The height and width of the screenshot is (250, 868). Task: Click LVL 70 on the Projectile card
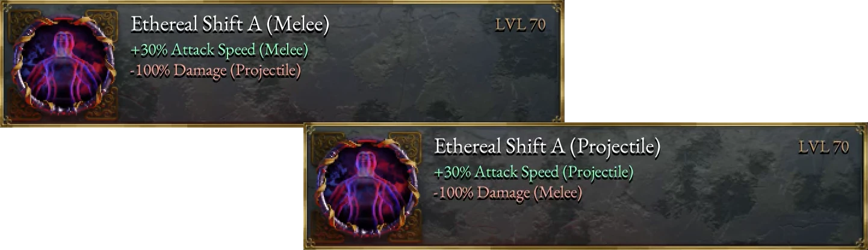coord(824,148)
